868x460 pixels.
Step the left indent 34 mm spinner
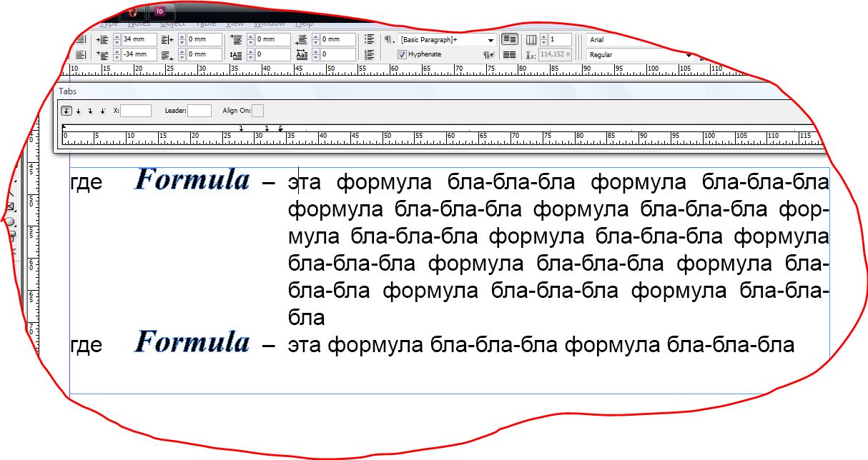[x=117, y=39]
